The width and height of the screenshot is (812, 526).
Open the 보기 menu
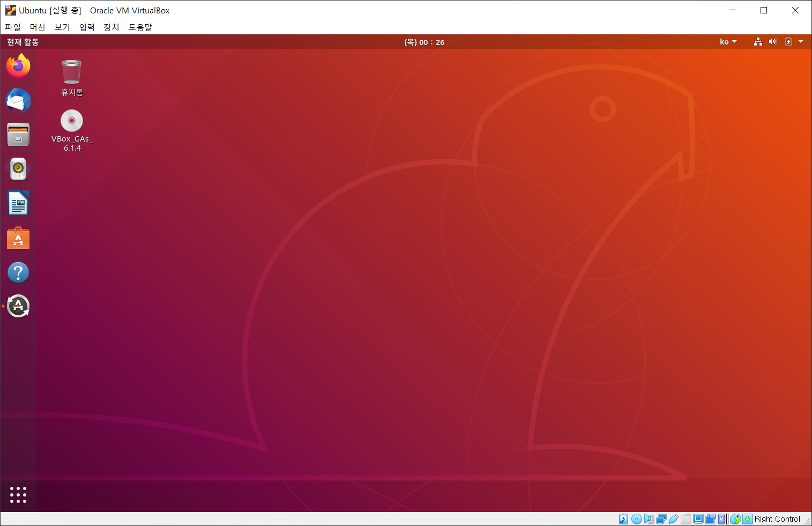(x=62, y=27)
